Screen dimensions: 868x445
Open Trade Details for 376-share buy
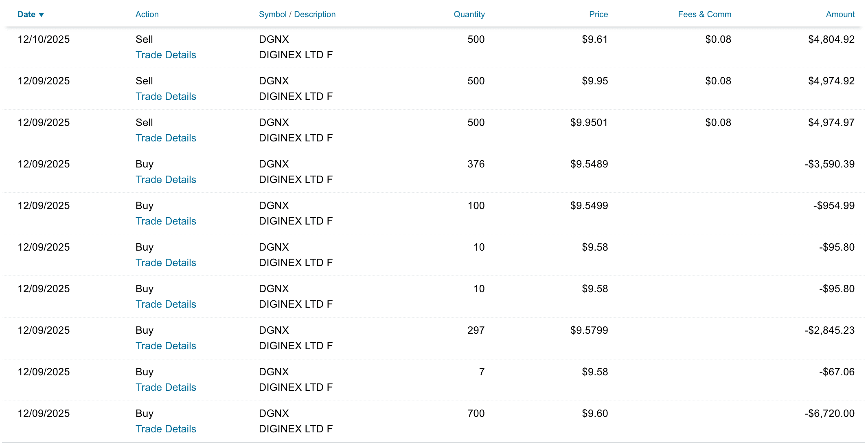(166, 180)
